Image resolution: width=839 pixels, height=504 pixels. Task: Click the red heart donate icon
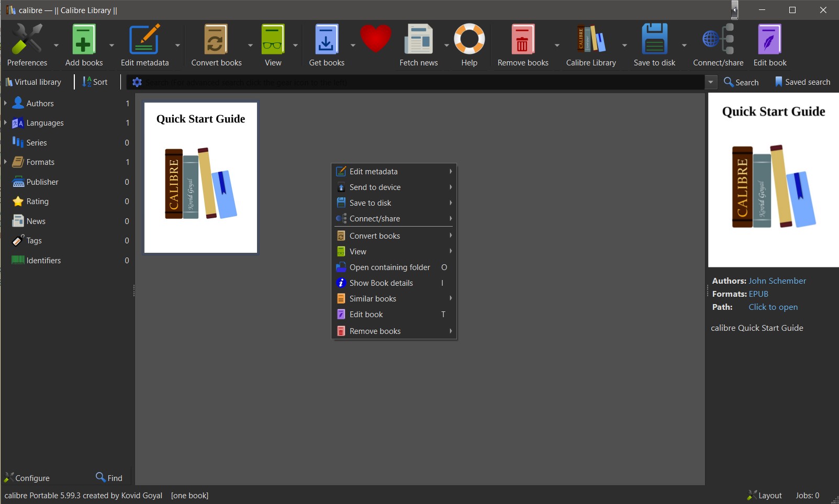[x=376, y=39]
